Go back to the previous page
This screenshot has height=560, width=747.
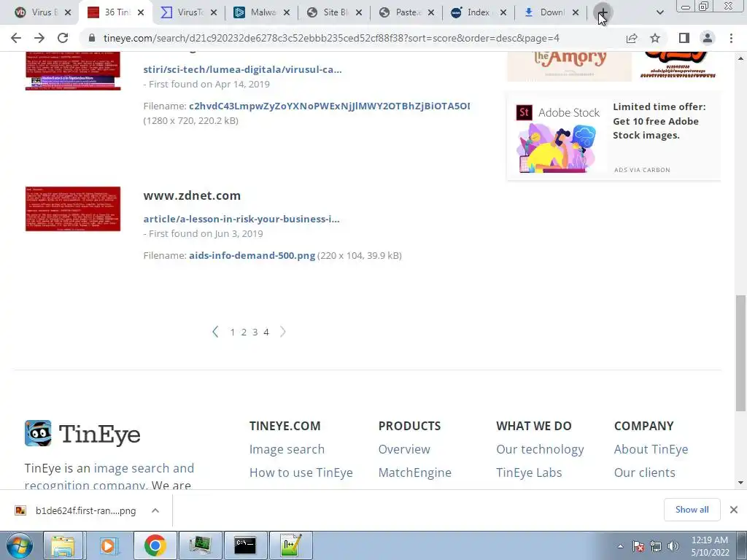pos(16,38)
